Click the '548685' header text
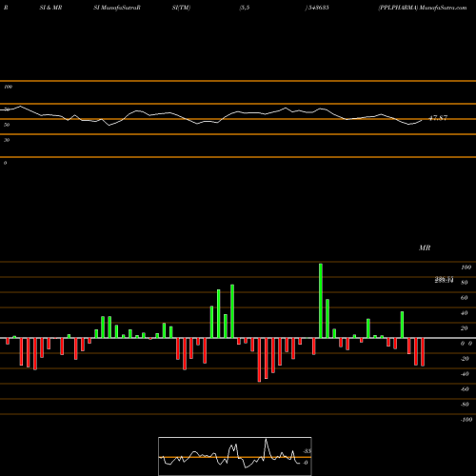Viewport: 476px width, 476px height. click(x=318, y=8)
